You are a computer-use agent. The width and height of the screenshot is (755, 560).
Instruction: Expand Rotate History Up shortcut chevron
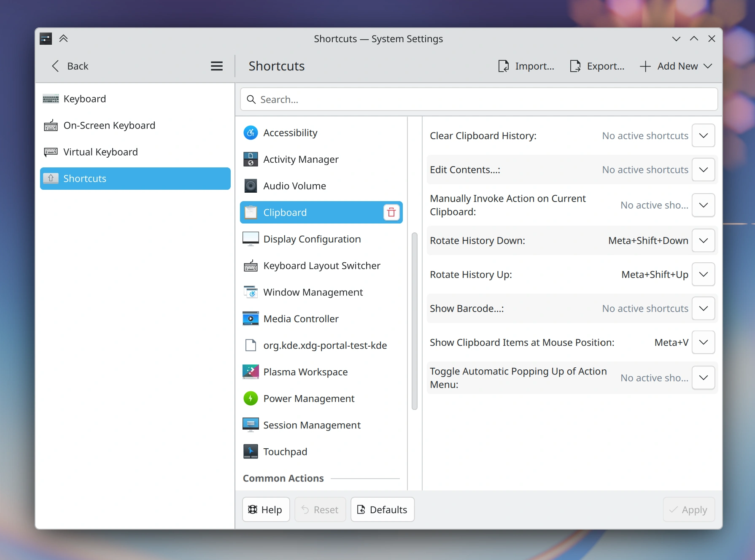point(703,275)
